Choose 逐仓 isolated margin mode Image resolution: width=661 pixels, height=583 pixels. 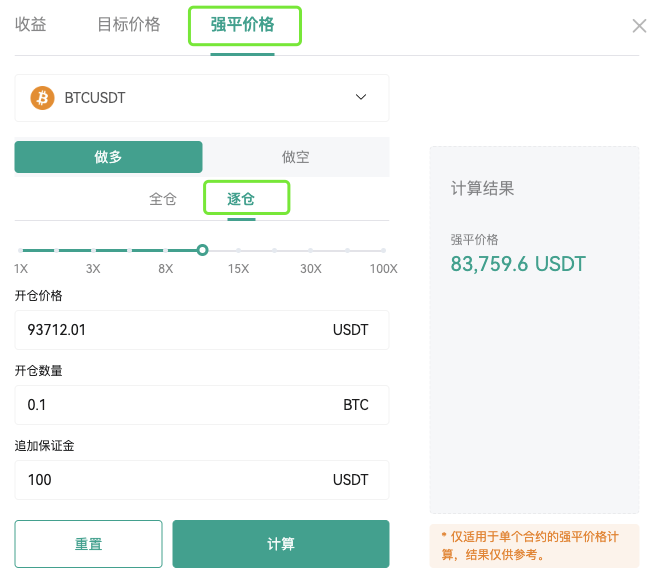point(241,199)
